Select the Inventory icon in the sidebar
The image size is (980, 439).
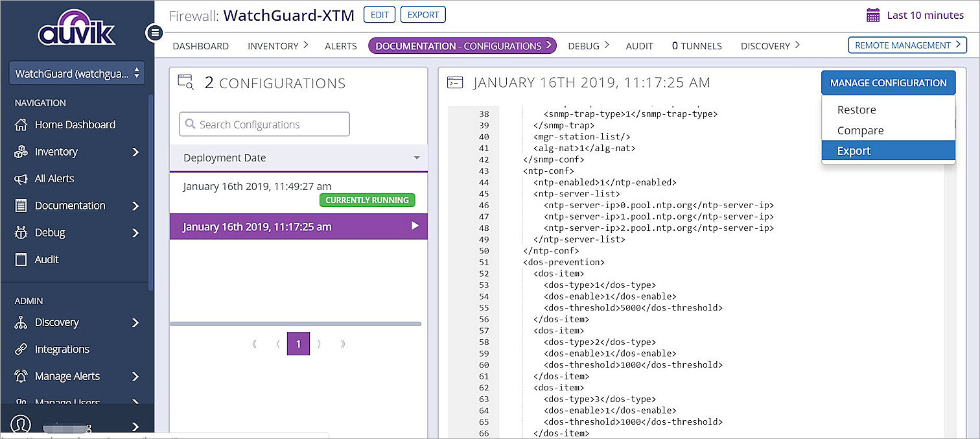(x=21, y=151)
